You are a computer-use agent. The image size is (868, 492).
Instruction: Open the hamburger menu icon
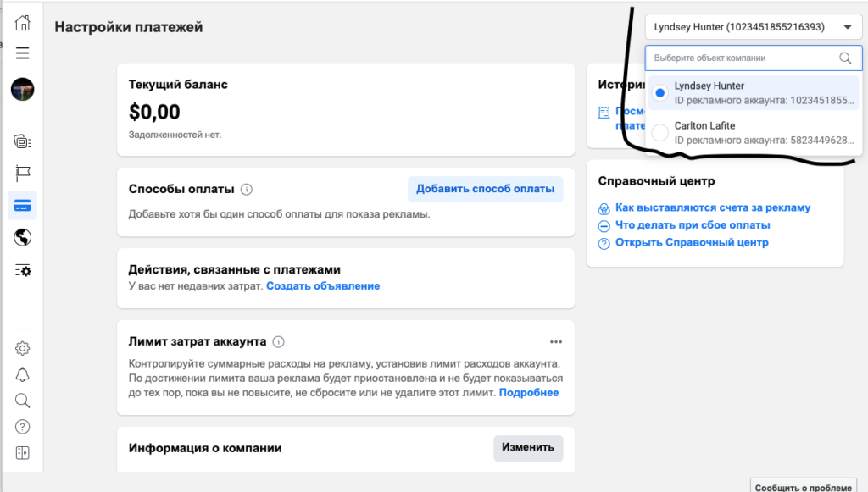click(x=22, y=53)
